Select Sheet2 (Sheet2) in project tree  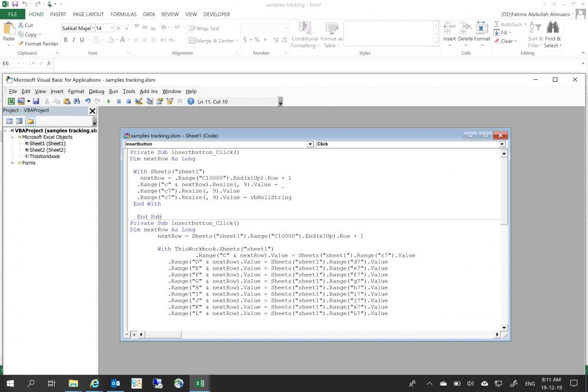tap(47, 150)
